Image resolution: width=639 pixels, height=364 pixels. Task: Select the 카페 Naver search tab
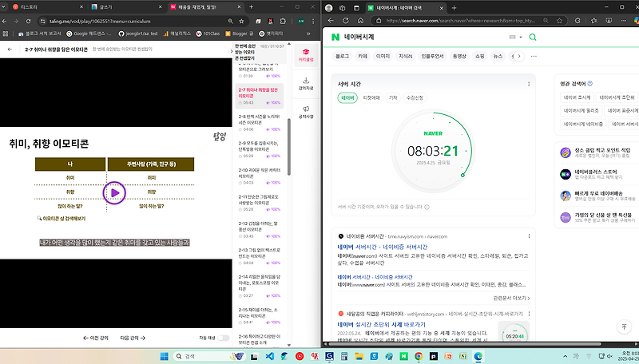(x=363, y=56)
